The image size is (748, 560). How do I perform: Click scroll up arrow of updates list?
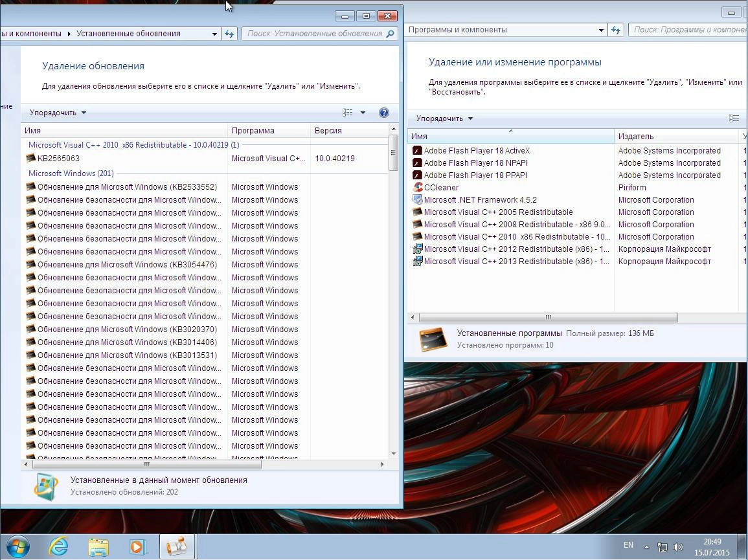point(394,129)
